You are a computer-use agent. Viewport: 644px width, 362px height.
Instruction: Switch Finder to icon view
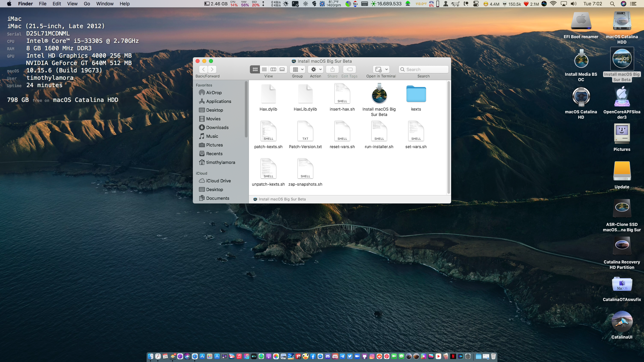[255, 69]
